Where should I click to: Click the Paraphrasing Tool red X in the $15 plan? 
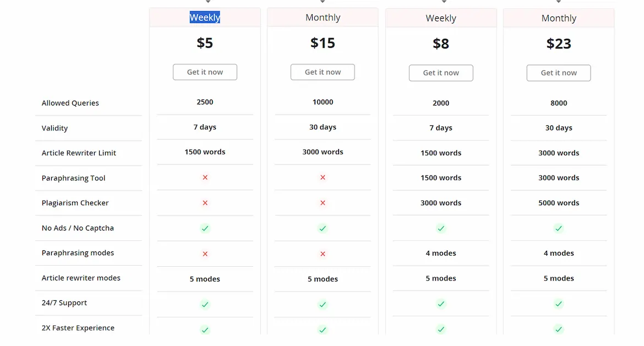pos(323,178)
